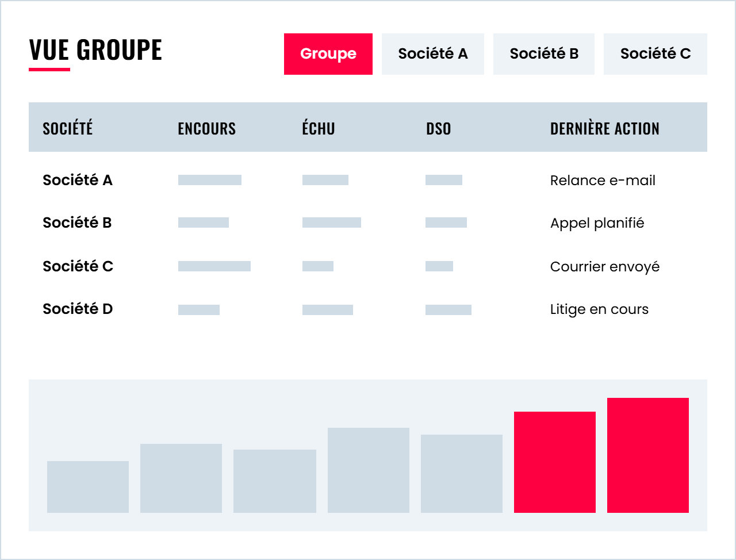The width and height of the screenshot is (736, 560).
Task: Click the Appel planifié action
Action: (x=597, y=223)
